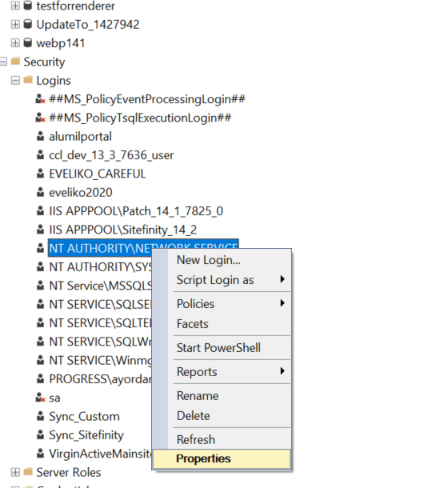This screenshot has height=488, width=422.
Task: Click the Sync_Custom login icon
Action: point(40,416)
